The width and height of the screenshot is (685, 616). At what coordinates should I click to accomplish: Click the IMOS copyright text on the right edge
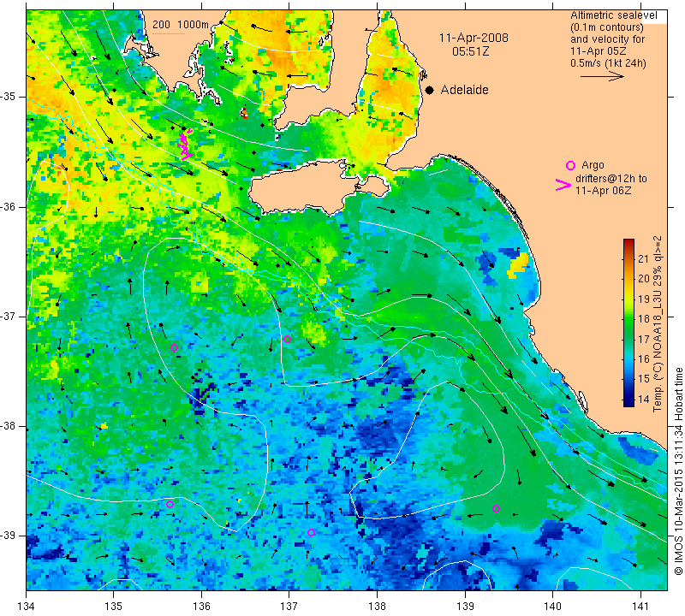(678, 471)
